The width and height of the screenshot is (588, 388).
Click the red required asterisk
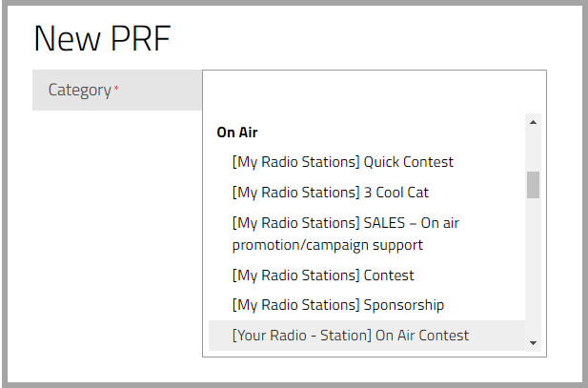coord(116,89)
